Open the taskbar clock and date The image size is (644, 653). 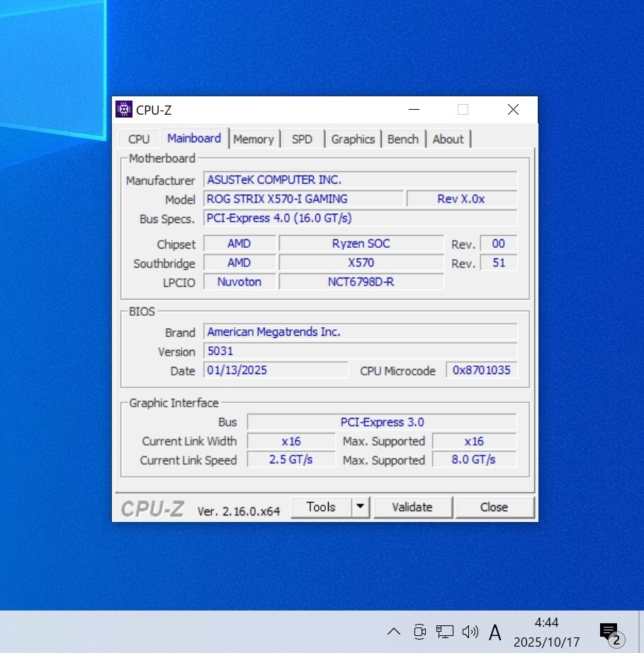tap(546, 632)
